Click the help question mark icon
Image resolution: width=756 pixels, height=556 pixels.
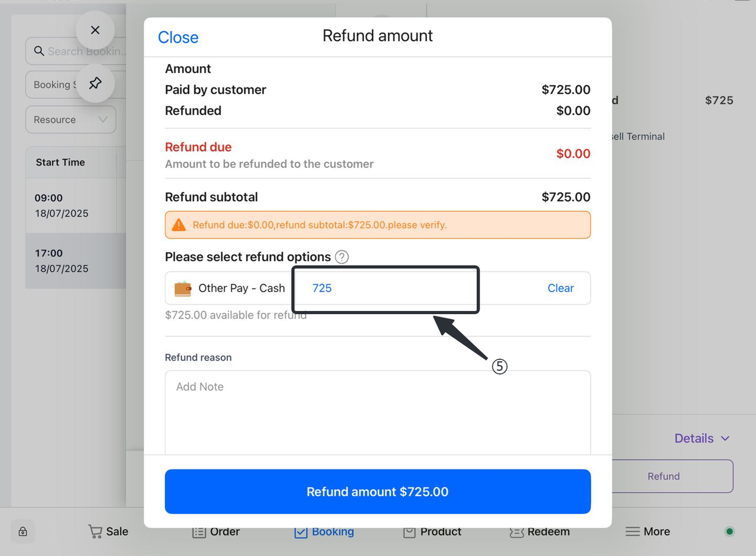[341, 257]
